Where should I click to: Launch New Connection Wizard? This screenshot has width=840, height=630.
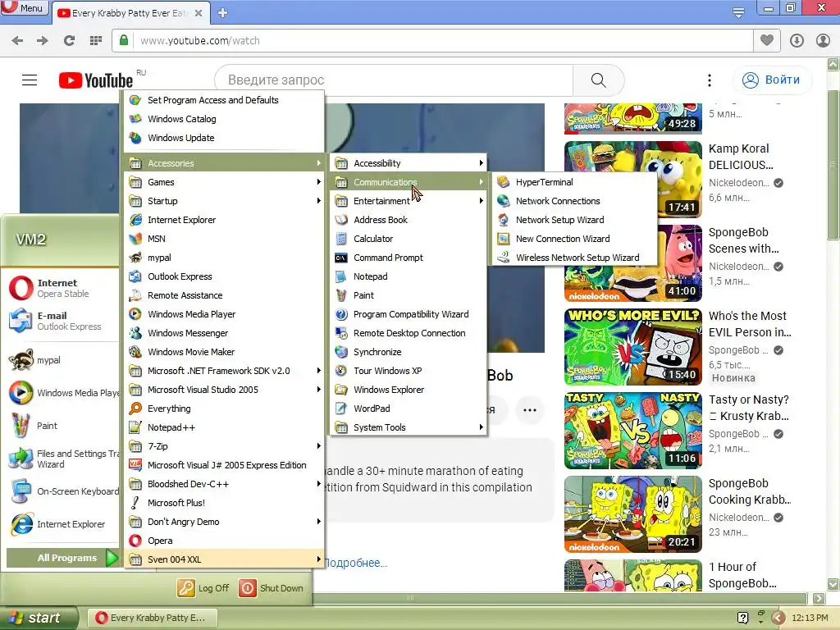pos(573,239)
